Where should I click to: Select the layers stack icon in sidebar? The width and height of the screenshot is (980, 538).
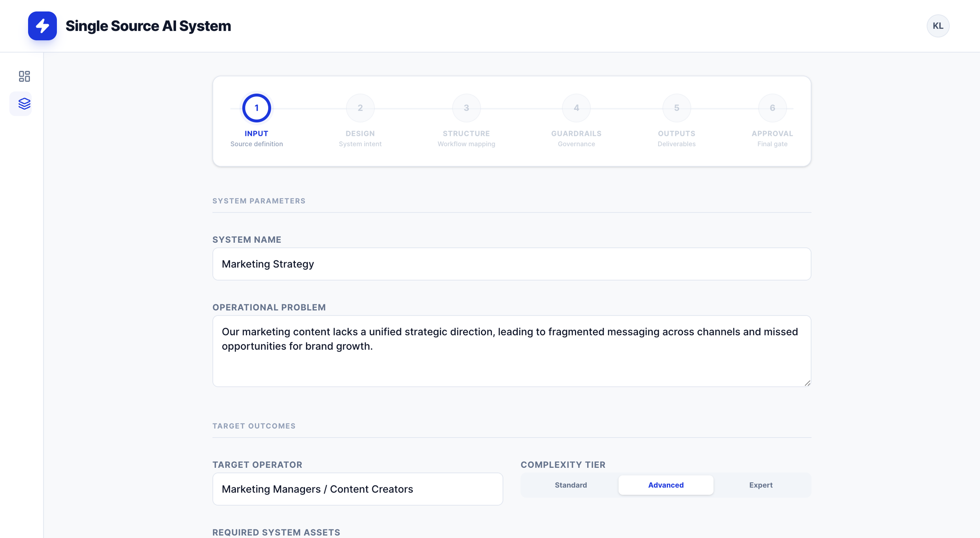24,104
